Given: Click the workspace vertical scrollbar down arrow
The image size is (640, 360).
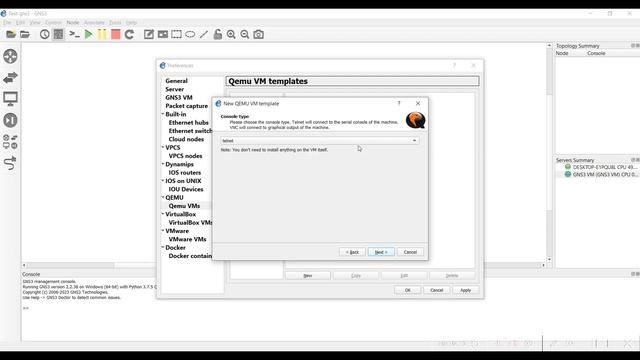Looking at the screenshot, I should [549, 259].
